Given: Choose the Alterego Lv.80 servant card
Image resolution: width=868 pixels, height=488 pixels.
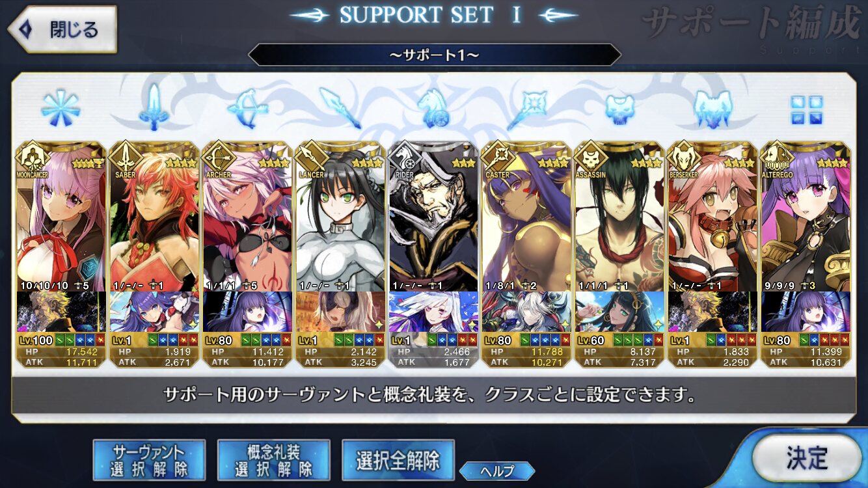Looking at the screenshot, I should [806, 254].
